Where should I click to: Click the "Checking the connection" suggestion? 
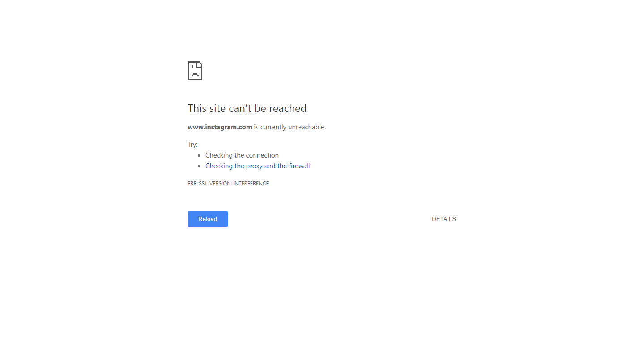pos(242,155)
